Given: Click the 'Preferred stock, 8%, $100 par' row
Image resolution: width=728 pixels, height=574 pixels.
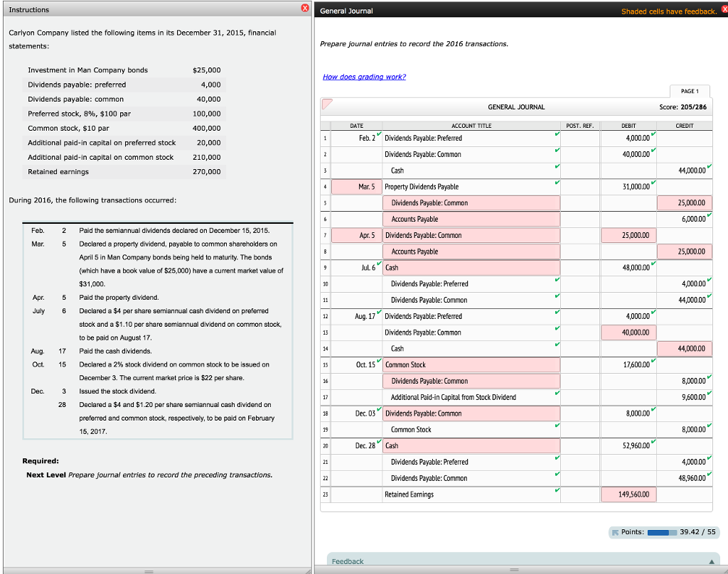Looking at the screenshot, I should pyautogui.click(x=124, y=114).
